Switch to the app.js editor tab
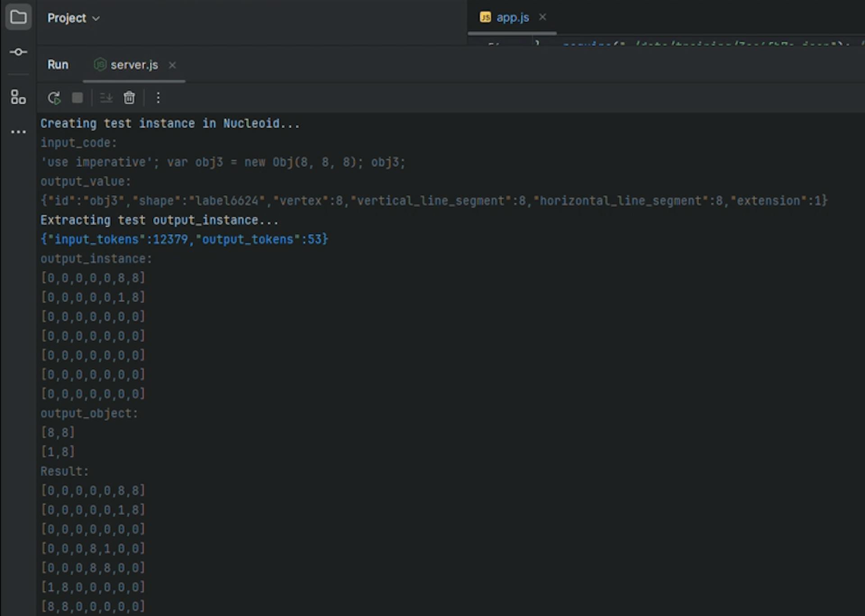Viewport: 865px width, 616px height. pos(512,18)
